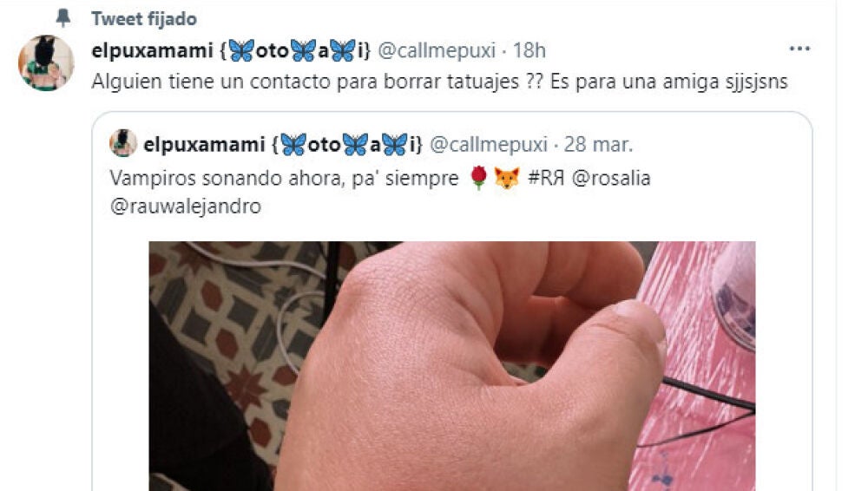Open the pinned tweet author's profile avatar

(46, 63)
